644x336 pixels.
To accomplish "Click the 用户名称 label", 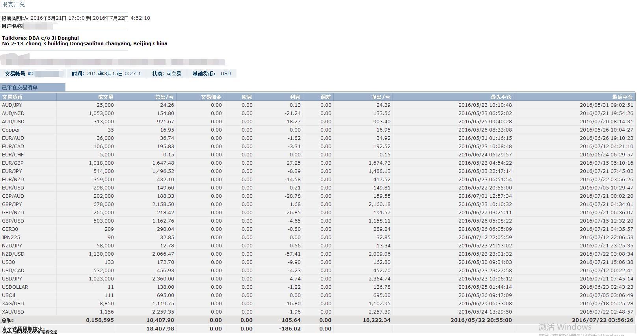I will point(12,26).
